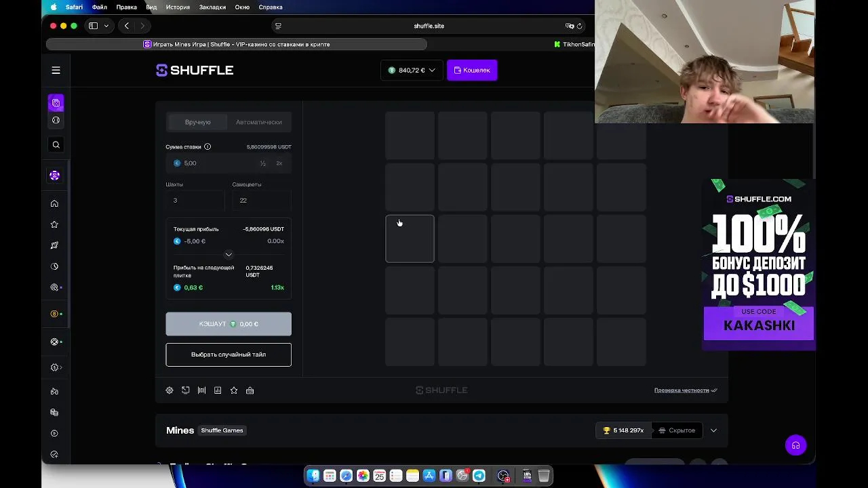Toggle Safari sidebar button
The width and height of the screenshot is (868, 488).
[94, 26]
